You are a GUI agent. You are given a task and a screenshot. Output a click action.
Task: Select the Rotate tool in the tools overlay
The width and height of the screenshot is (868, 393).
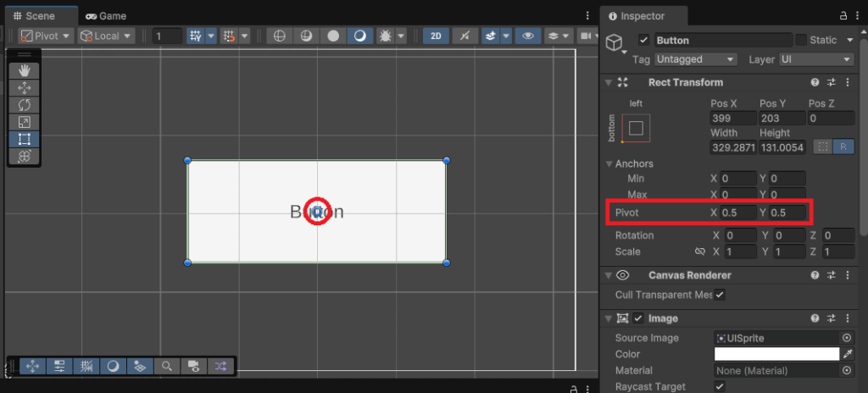[25, 104]
